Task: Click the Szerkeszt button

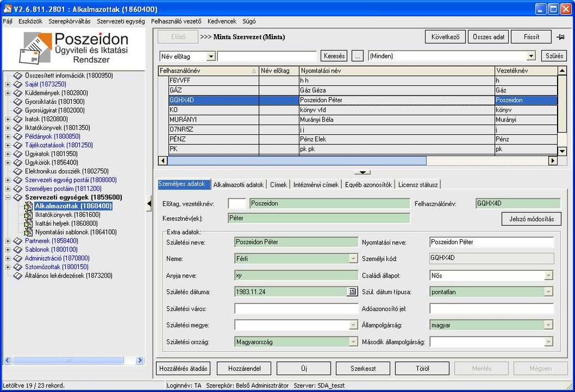Action: coord(363,368)
